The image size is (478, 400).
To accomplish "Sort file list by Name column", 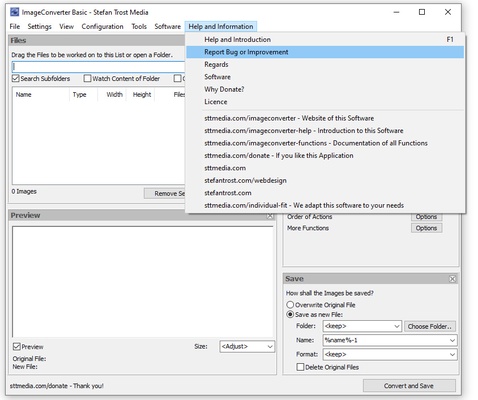I will (41, 94).
